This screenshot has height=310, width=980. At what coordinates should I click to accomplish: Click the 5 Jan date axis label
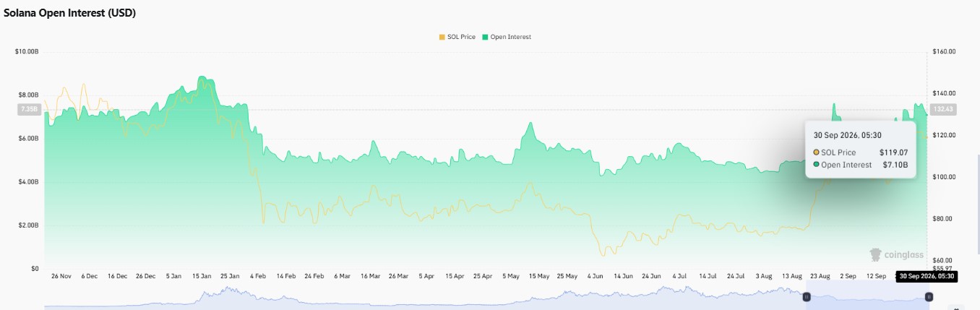click(173, 276)
